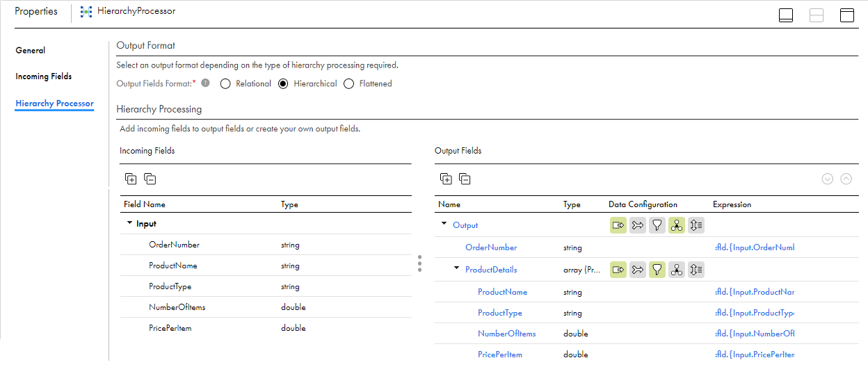Open sort order configuration for Output row
The height and width of the screenshot is (367, 868).
tap(696, 225)
